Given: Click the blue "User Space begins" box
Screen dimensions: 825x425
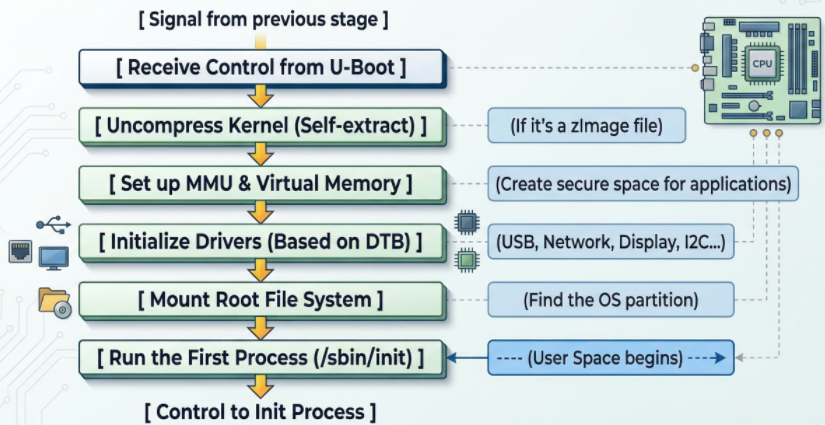Looking at the screenshot, I should [x=610, y=357].
